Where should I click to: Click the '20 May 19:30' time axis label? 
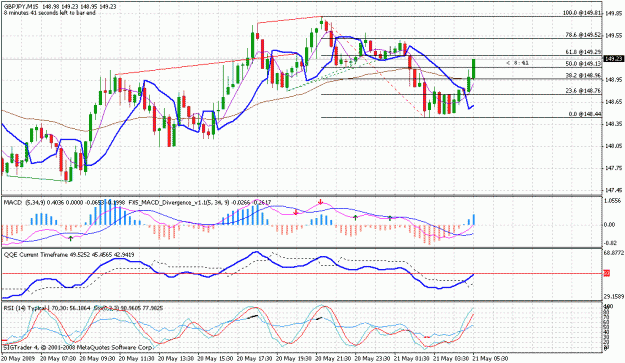coord(294,359)
